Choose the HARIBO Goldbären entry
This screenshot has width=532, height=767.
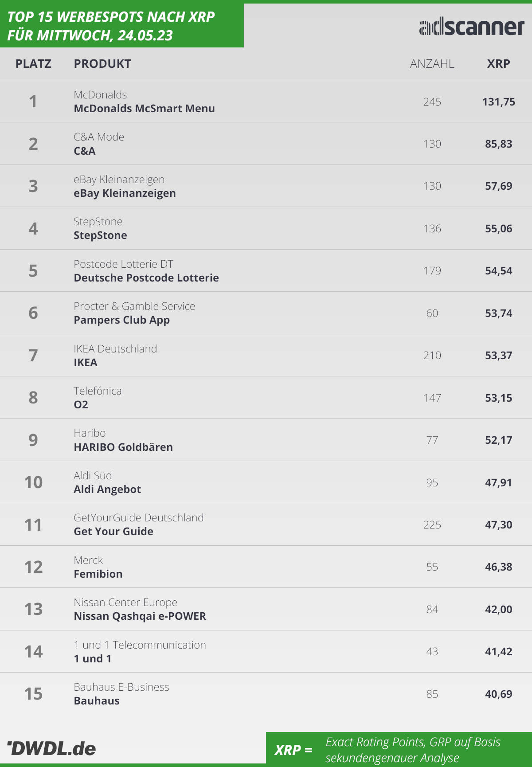[x=123, y=447]
